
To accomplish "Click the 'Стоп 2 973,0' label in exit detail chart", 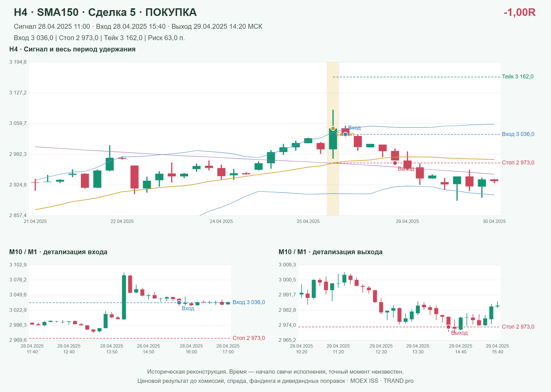I will (518, 327).
